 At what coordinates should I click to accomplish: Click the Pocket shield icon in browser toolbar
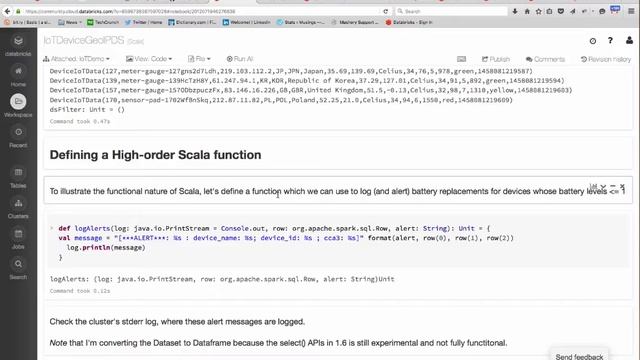pos(561,11)
